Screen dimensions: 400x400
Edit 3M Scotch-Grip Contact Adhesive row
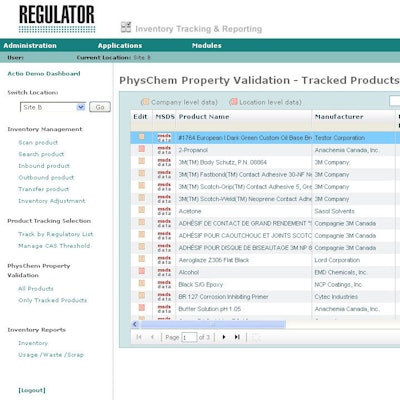click(142, 185)
